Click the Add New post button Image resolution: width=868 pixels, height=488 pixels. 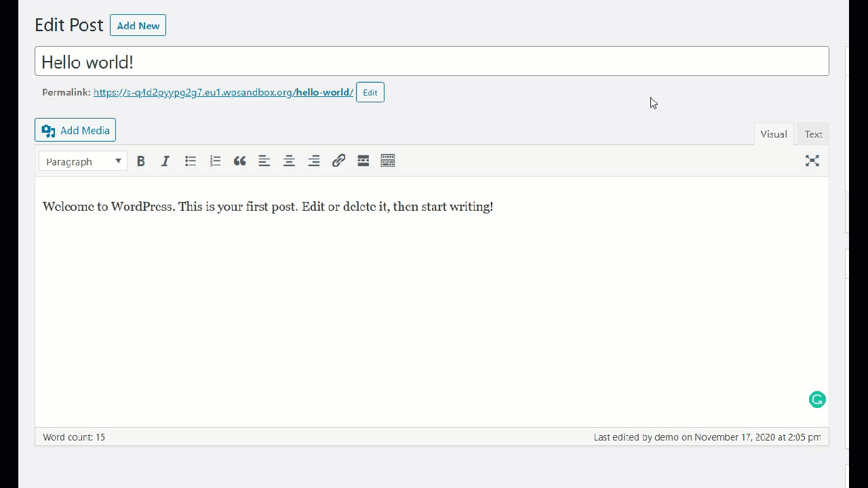pos(138,26)
